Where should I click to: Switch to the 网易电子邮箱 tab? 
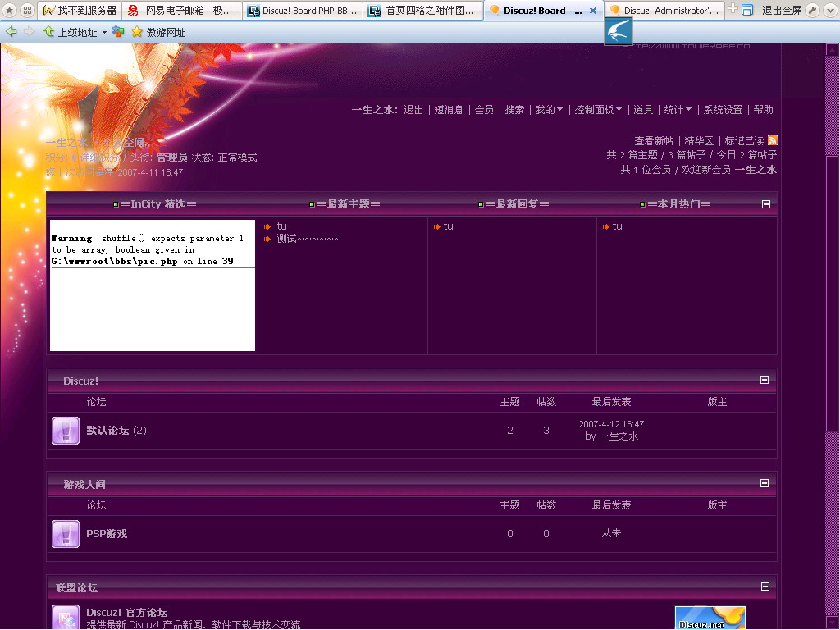tap(181, 10)
